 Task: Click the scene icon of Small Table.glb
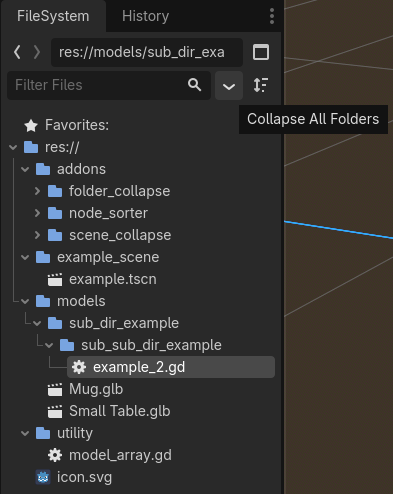55,411
